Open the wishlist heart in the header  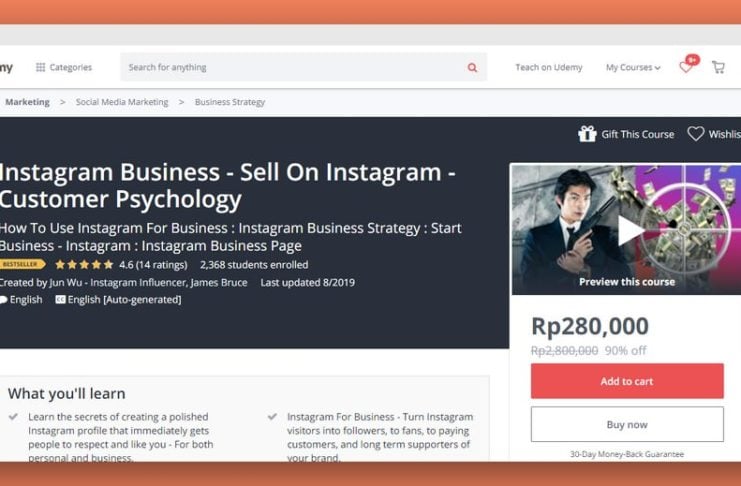(x=686, y=67)
